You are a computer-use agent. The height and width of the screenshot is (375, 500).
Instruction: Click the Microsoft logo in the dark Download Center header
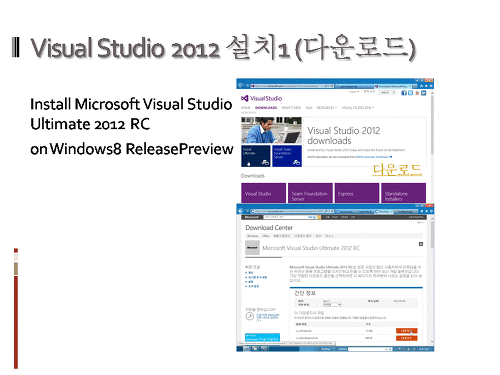tap(252, 217)
